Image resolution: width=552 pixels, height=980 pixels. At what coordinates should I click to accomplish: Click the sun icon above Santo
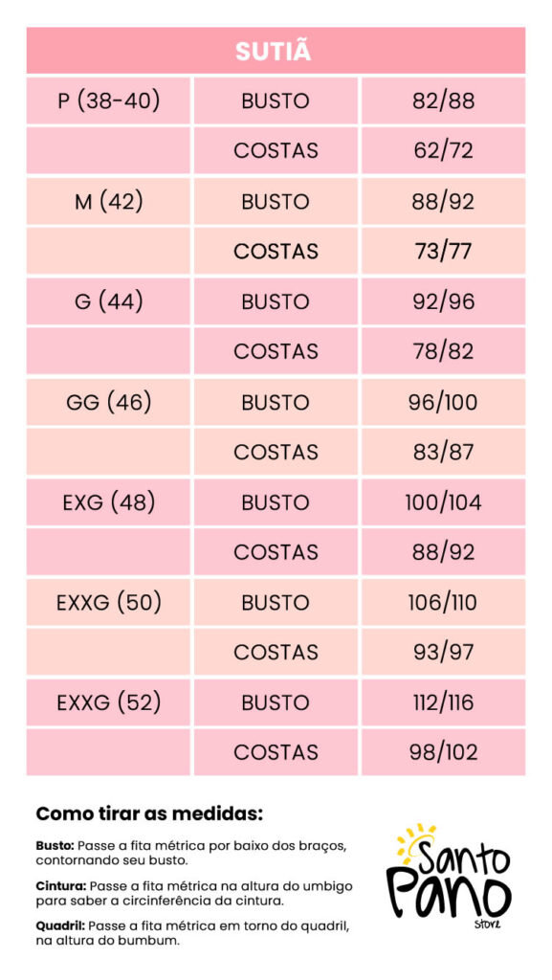(416, 840)
